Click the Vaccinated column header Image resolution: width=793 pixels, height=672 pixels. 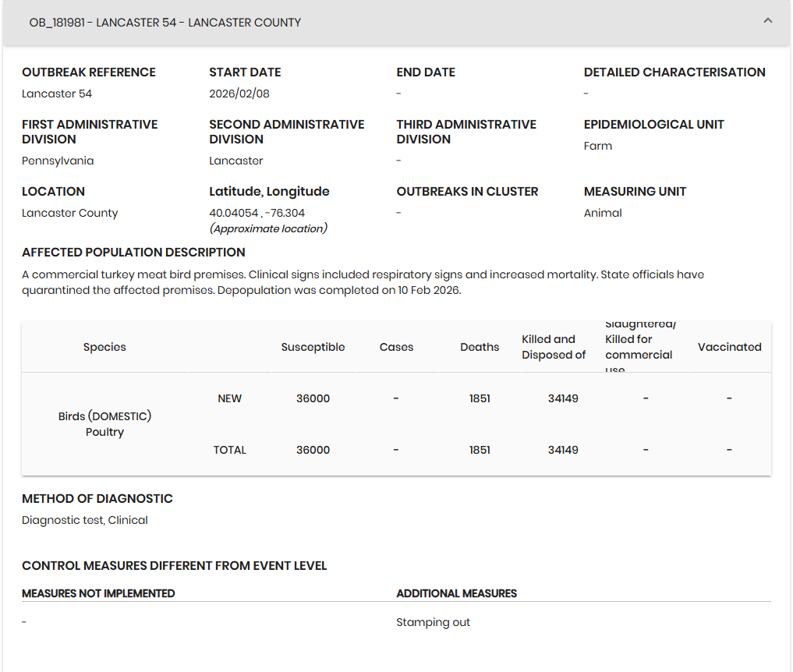pos(729,347)
